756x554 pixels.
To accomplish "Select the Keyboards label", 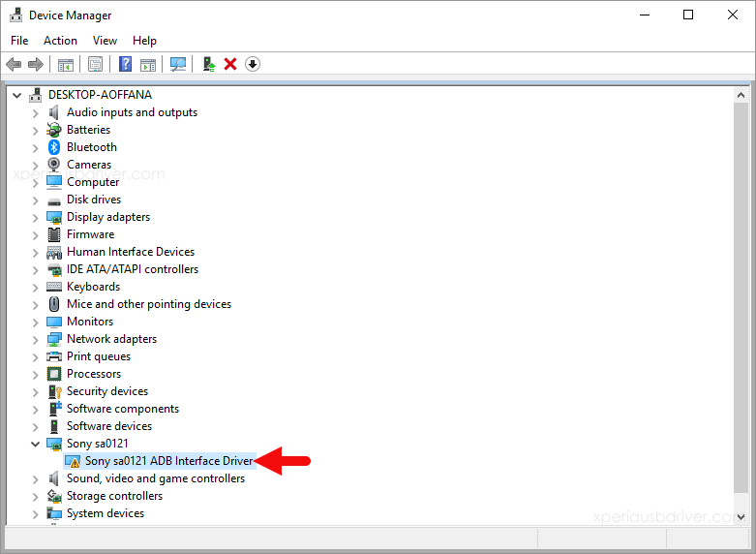I will [x=93, y=287].
